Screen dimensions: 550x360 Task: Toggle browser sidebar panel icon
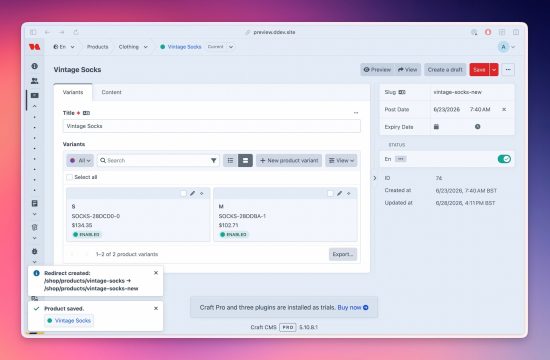click(x=33, y=32)
